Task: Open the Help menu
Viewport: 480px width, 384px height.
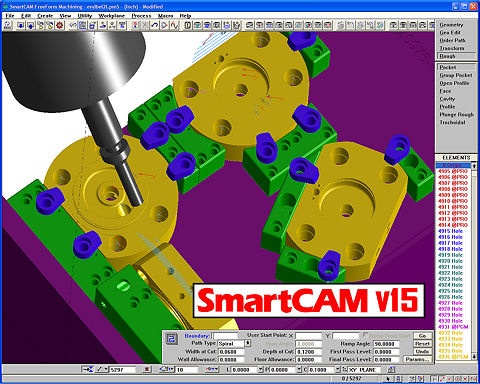Action: pos(185,16)
